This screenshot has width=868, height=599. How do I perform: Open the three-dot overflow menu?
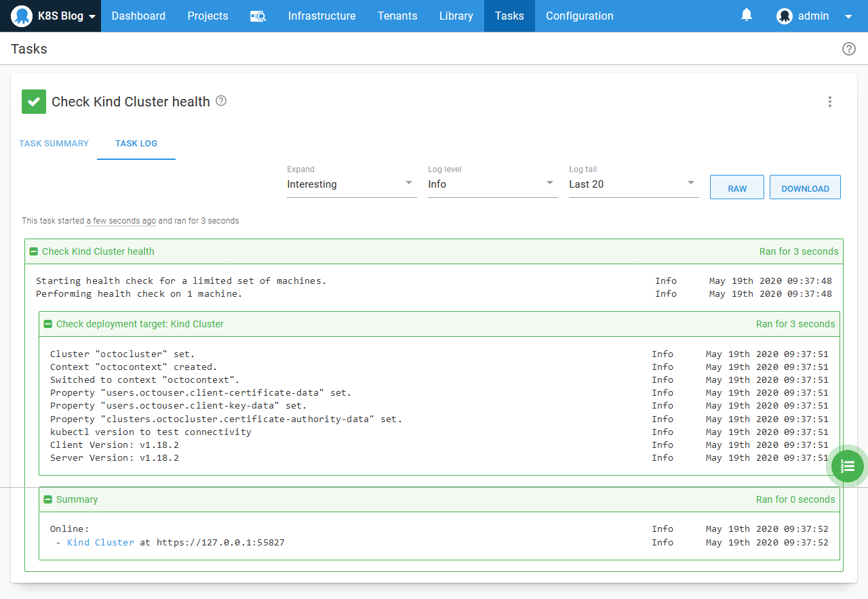[829, 102]
